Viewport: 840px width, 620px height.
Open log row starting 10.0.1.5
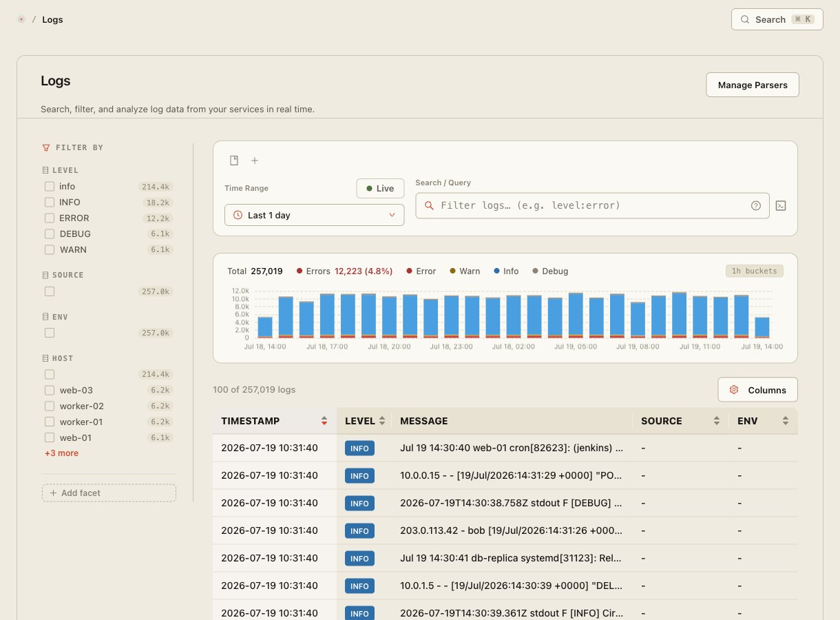(x=505, y=586)
